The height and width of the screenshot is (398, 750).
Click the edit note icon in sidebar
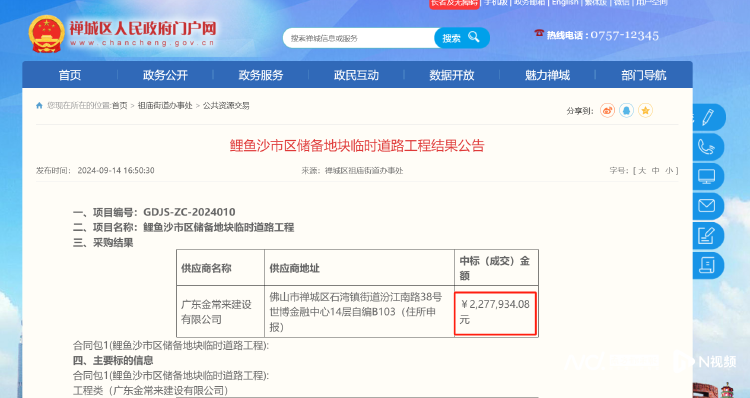click(x=707, y=236)
